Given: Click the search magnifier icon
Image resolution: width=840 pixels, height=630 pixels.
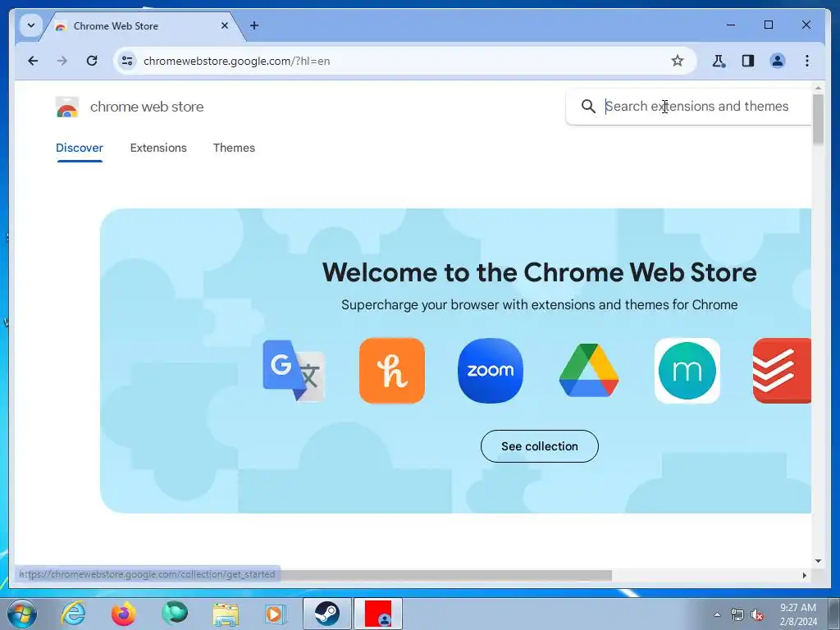Looking at the screenshot, I should pos(588,106).
